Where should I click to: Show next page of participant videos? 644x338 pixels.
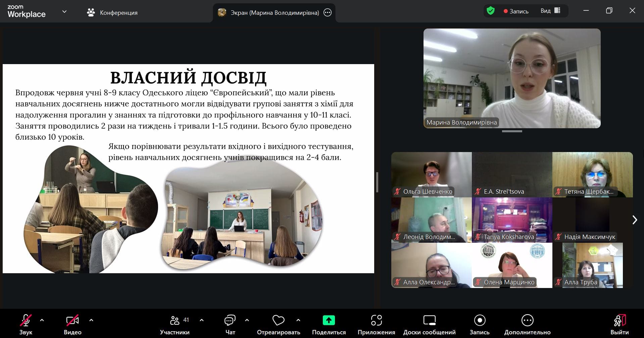[634, 220]
